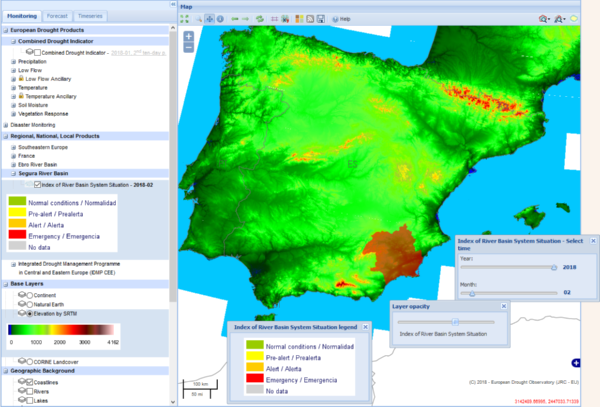The image size is (600, 407).
Task: Close the Layer opacity window
Action: pyautogui.click(x=504, y=306)
